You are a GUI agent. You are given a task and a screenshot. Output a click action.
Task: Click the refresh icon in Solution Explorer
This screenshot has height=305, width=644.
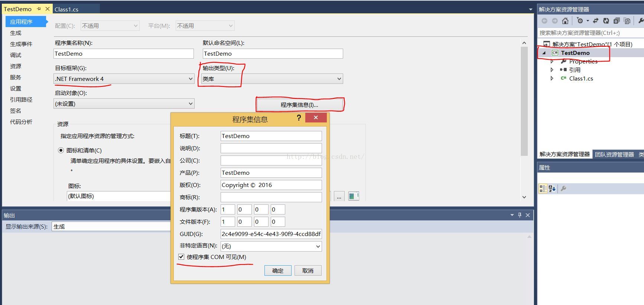(606, 21)
